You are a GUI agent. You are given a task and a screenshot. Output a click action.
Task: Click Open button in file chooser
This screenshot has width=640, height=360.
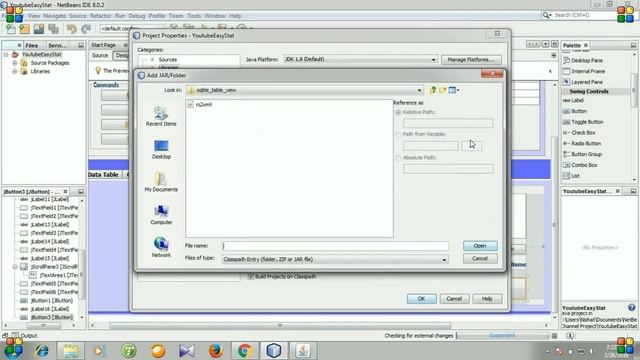point(480,246)
